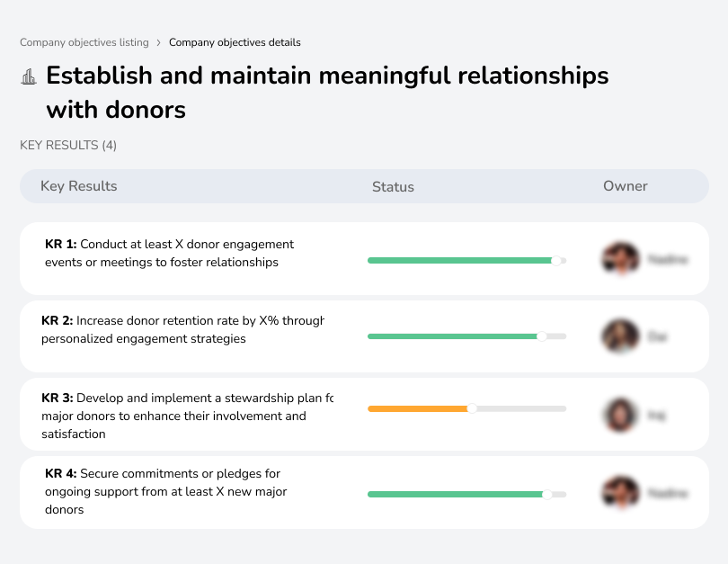Click the KR 2 owner avatar
Viewport: 728px width, 564px height.
[x=620, y=336]
